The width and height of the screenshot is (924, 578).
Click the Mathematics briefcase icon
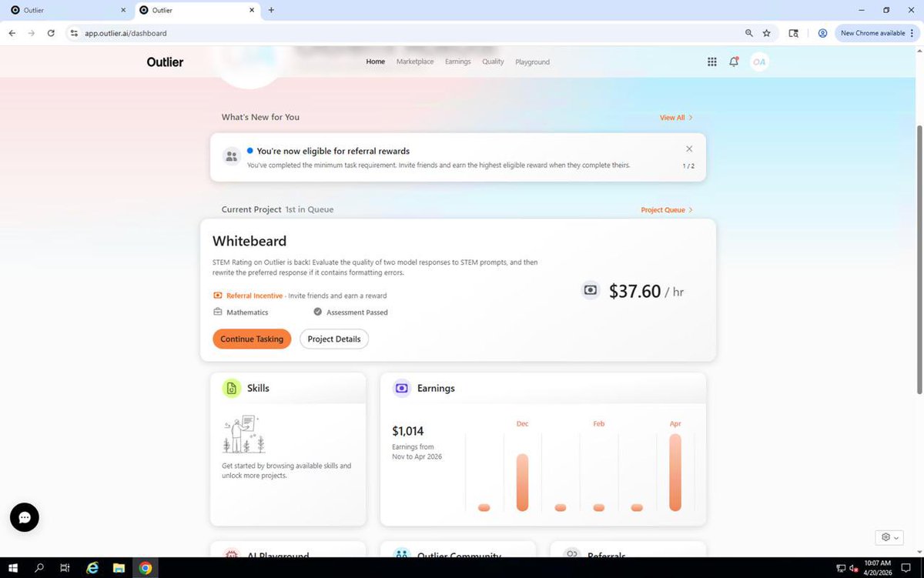218,312
